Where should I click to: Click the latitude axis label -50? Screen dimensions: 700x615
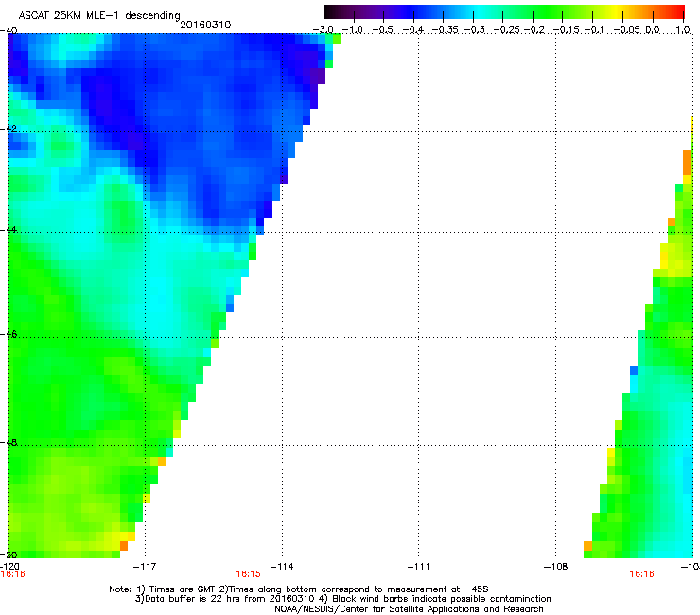pyautogui.click(x=9, y=554)
